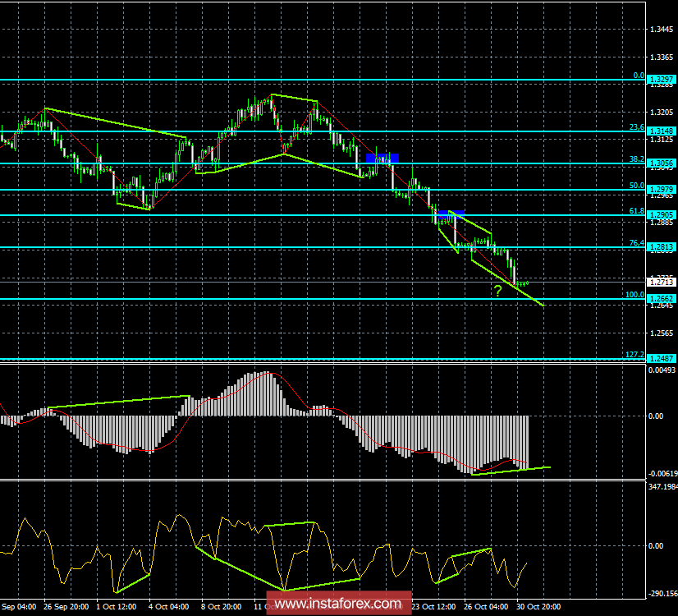The width and height of the screenshot is (678, 616).
Task: Select the green trendline drawn over the MACD lows
Action: click(513, 471)
